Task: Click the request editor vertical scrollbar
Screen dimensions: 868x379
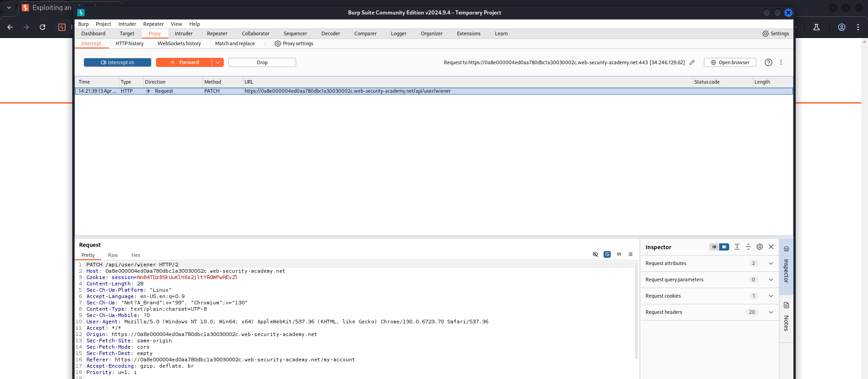Action: [x=637, y=310]
